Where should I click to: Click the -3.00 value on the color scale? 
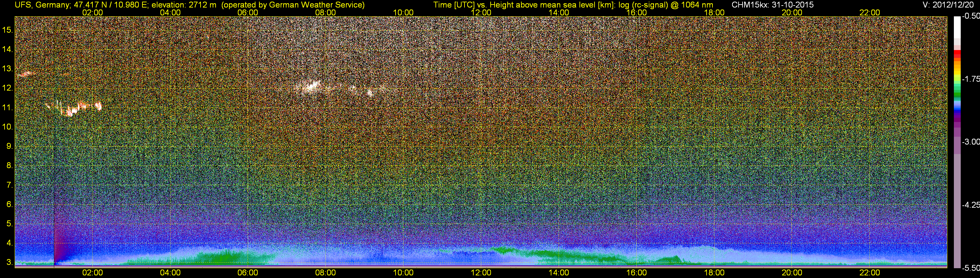pos(971,142)
